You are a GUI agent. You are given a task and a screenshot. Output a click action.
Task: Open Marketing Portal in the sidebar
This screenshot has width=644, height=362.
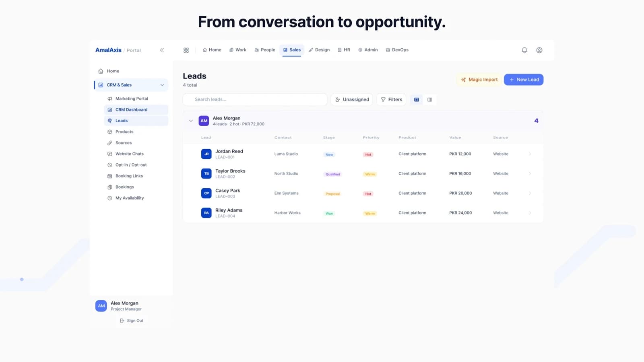pos(136,99)
